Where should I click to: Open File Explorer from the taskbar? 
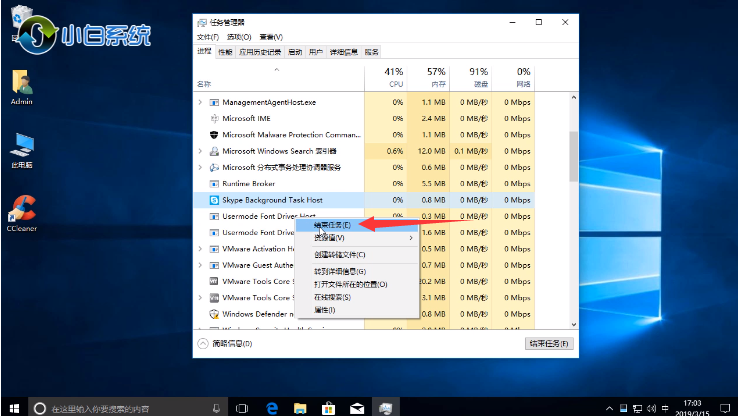(x=300, y=408)
